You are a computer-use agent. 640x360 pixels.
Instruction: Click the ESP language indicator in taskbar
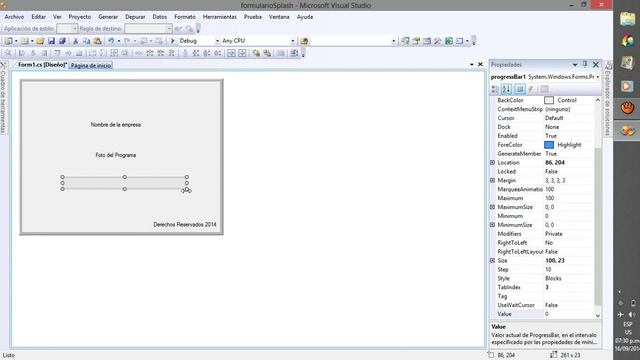tap(628, 324)
